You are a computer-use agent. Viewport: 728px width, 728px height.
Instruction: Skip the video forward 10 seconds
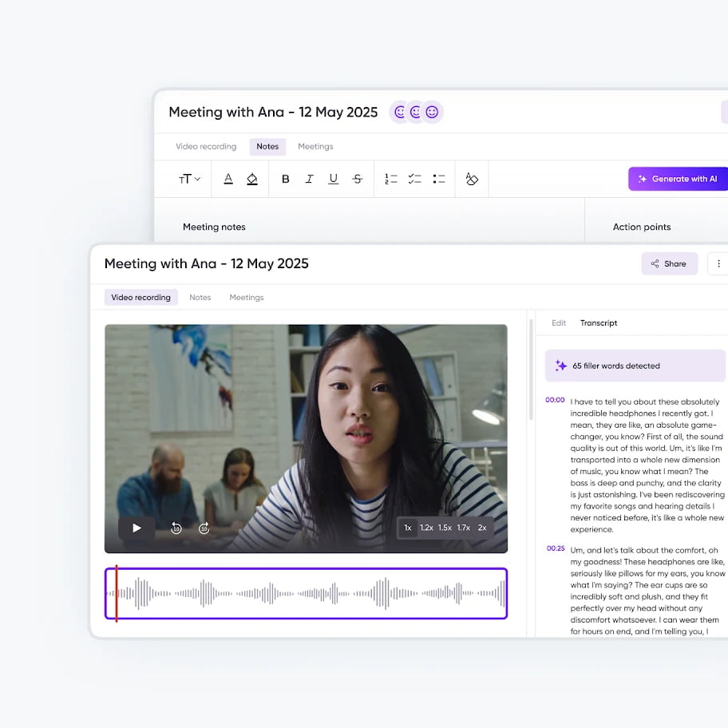(204, 528)
